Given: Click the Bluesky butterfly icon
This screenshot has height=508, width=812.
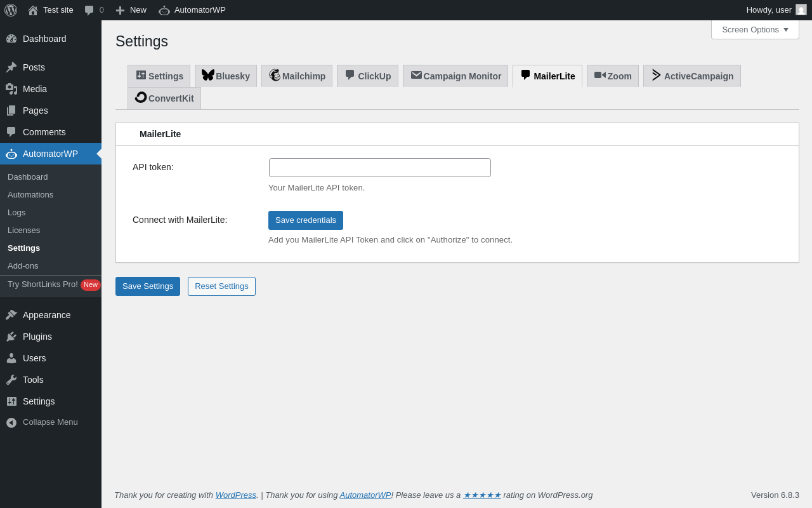Looking at the screenshot, I should tap(208, 75).
